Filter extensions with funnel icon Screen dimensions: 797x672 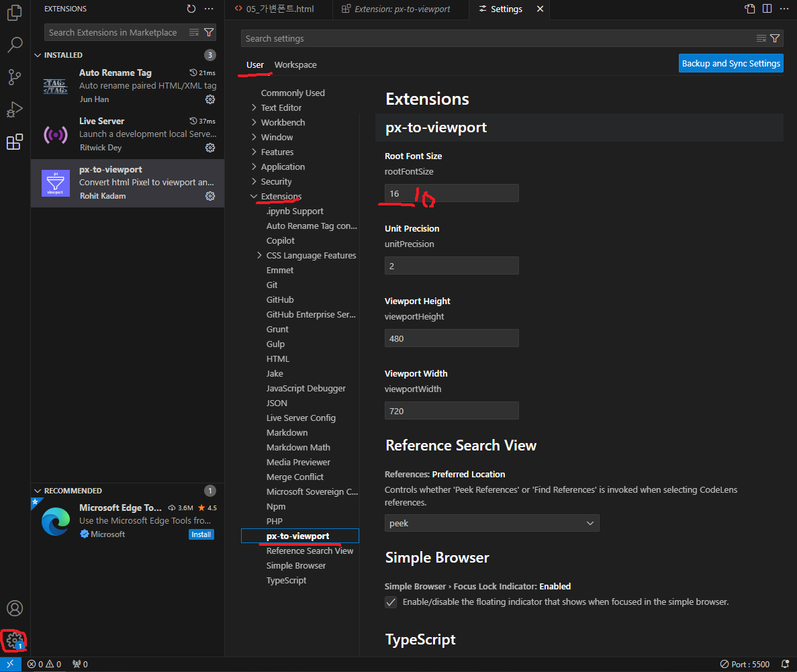(208, 32)
